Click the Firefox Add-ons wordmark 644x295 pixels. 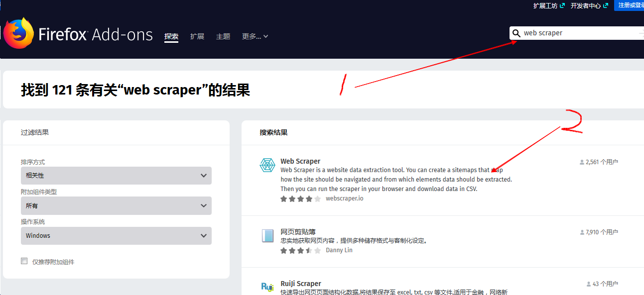[x=96, y=34]
